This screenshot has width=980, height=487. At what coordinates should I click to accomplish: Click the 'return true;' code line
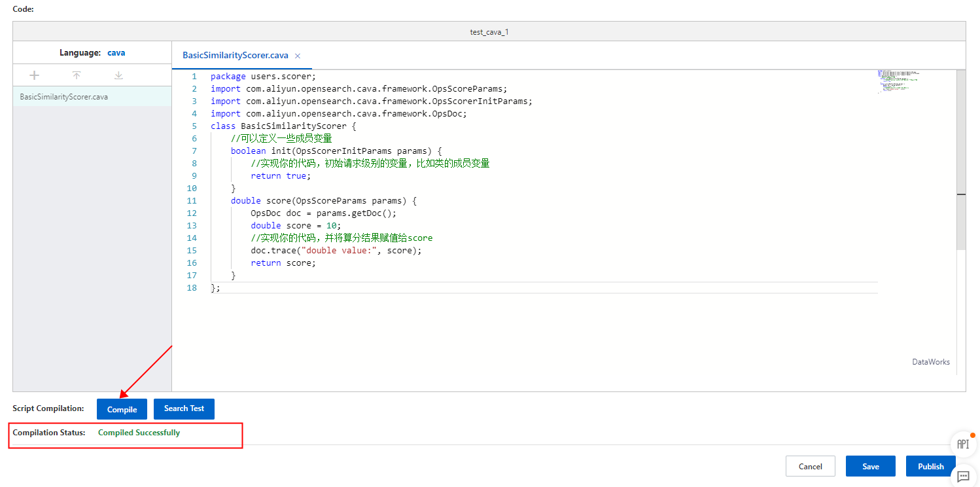281,176
